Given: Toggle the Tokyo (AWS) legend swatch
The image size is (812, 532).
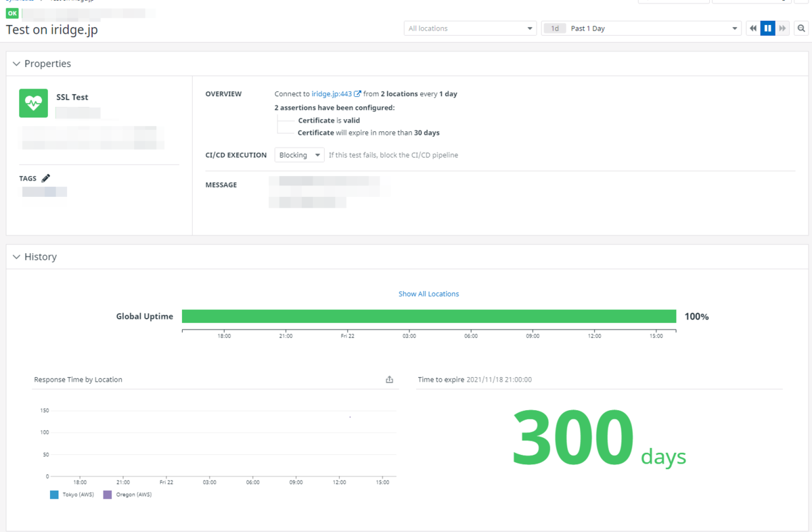Looking at the screenshot, I should 54,495.
